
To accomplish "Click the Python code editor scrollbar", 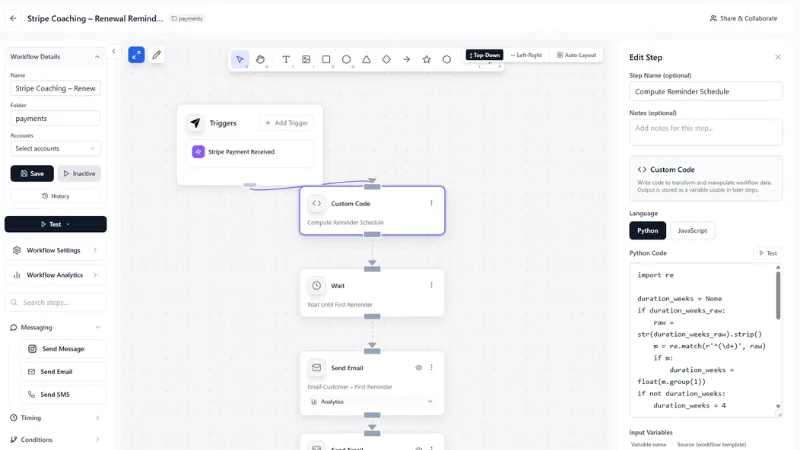I will click(x=778, y=296).
